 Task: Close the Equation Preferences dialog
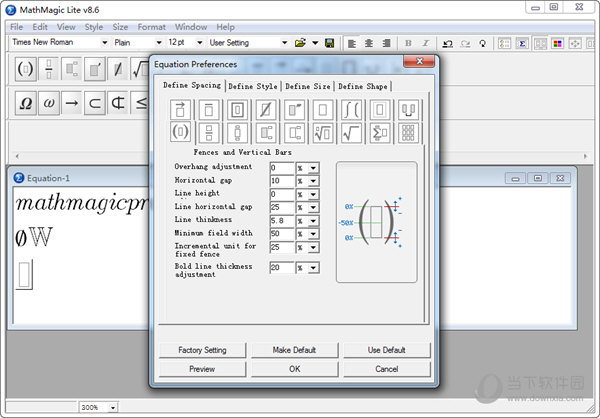point(419,61)
